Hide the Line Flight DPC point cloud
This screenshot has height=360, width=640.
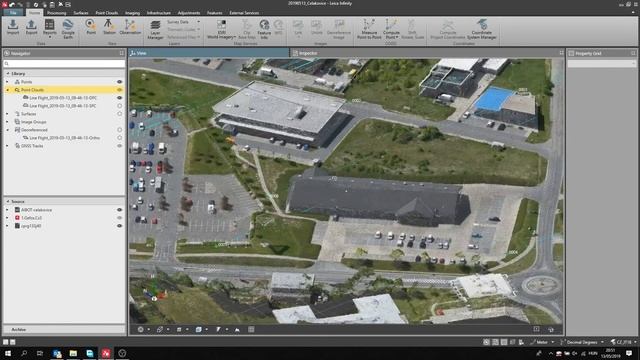point(120,98)
